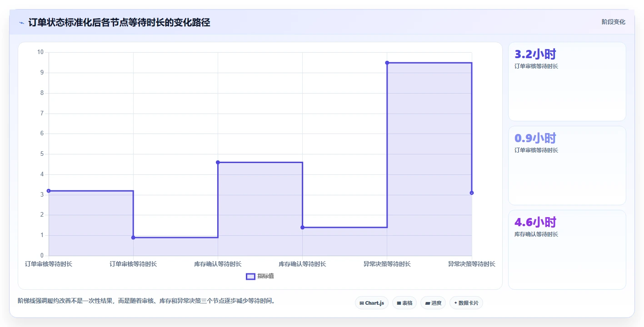This screenshot has height=327, width=644.
Task: Click the 库存确认等待时长 label under 4.6小时
Action: 536,234
